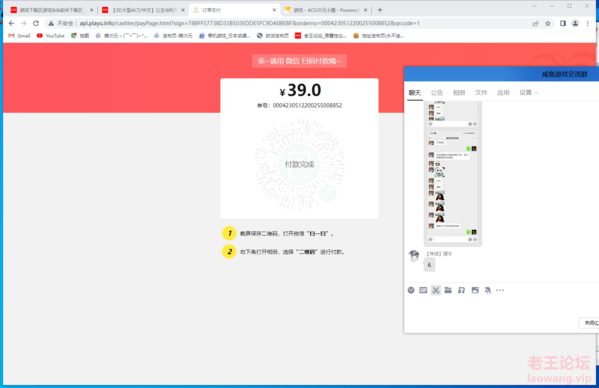The height and width of the screenshot is (388, 599).
Task: Switch to the 公告 tab
Action: tap(437, 93)
